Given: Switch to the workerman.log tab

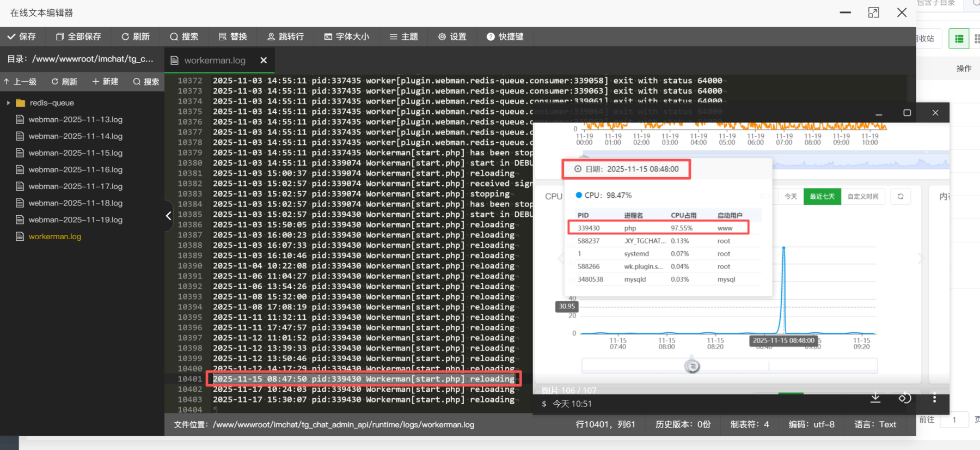Looking at the screenshot, I should click(215, 60).
